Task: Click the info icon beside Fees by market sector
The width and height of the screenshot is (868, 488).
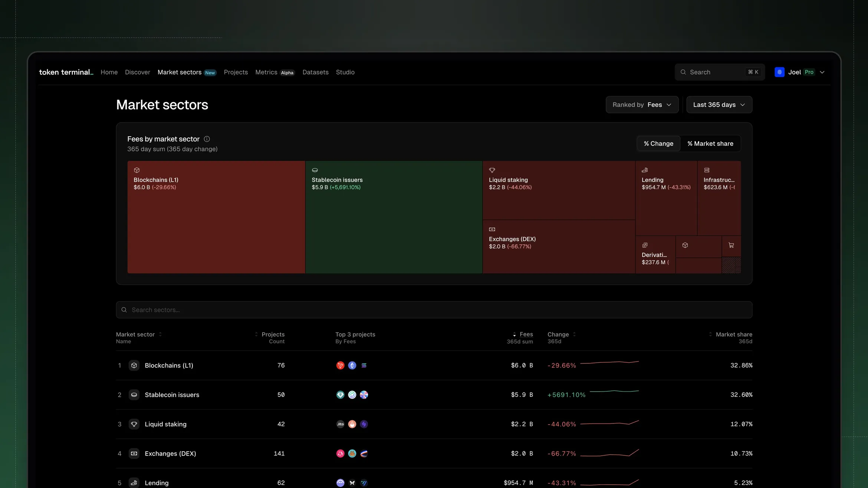Action: click(x=207, y=139)
